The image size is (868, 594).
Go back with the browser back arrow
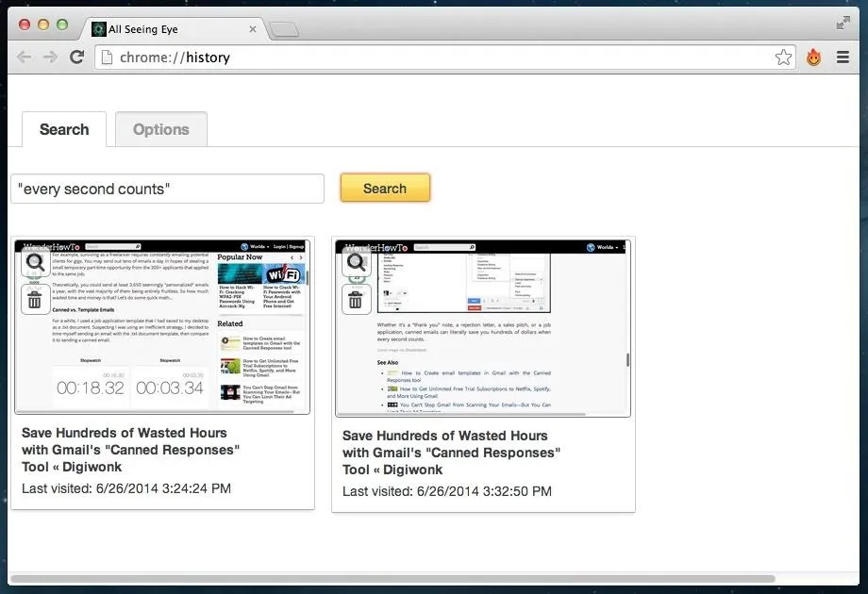point(24,57)
